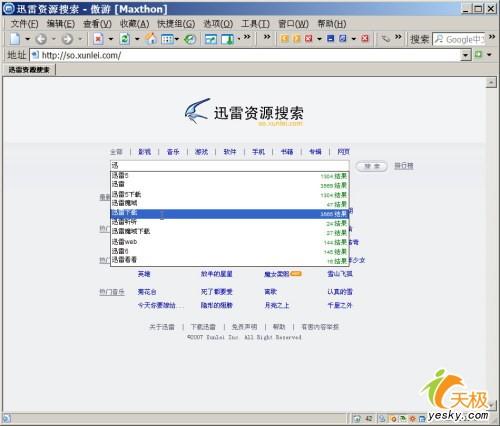Viewport: 500px width, 426px height.
Task: Open the address bar URL dropdown
Action: (465, 55)
